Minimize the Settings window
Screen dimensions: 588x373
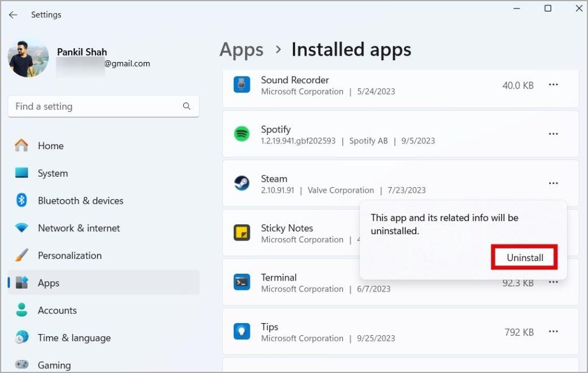pyautogui.click(x=517, y=8)
